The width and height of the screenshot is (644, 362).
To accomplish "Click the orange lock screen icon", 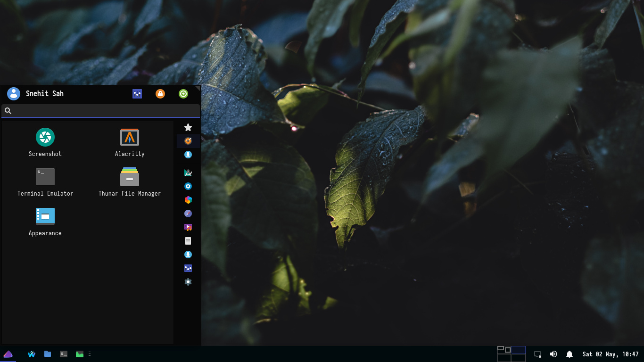I will [x=160, y=94].
